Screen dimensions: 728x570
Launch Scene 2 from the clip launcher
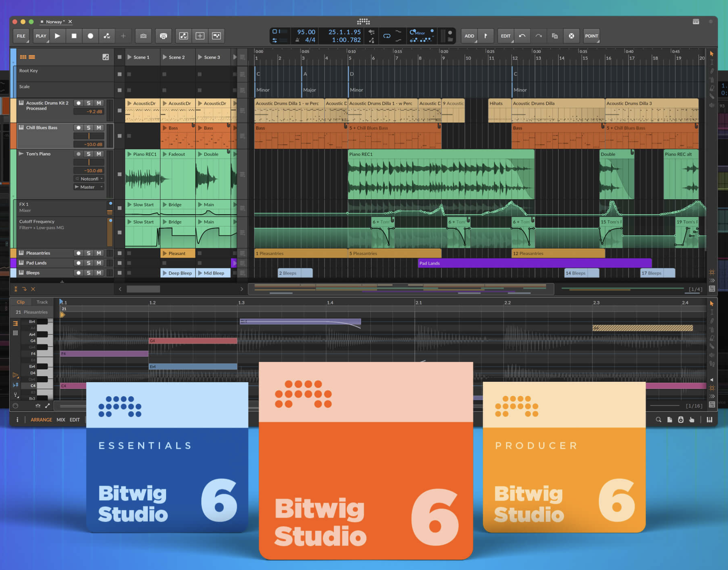164,57
